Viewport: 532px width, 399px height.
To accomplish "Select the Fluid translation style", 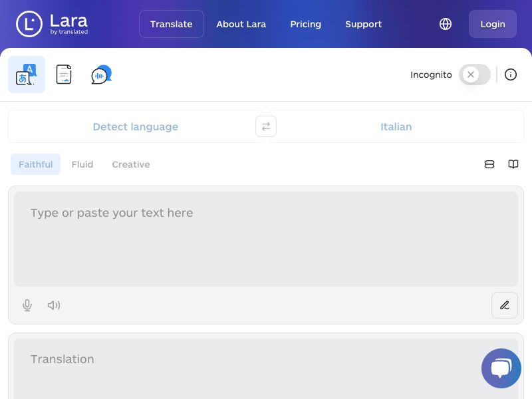I will click(82, 164).
